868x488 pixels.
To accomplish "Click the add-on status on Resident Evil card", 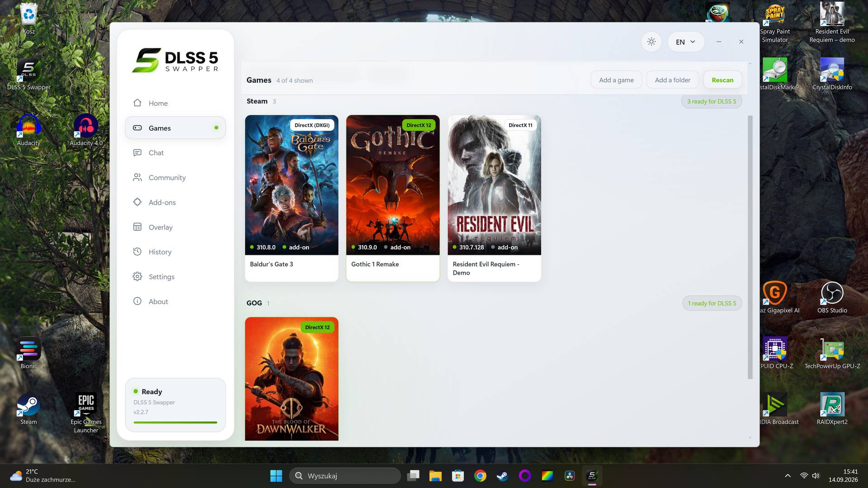I will [504, 247].
